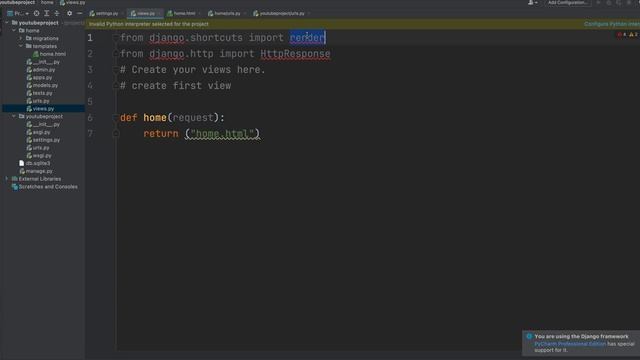Screen dimensions: 640x360
Task: Expand the External Libraries node
Action: (7, 179)
